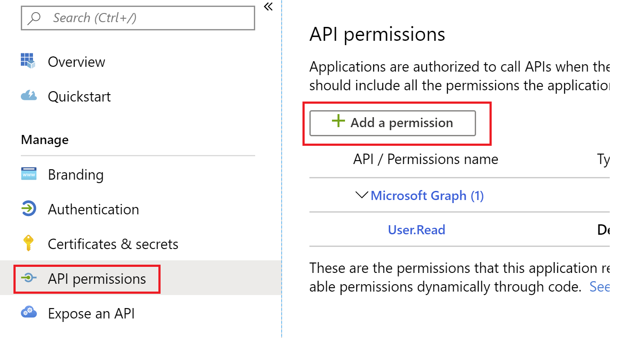644x338 pixels.
Task: Click the Branding icon
Action: click(x=28, y=174)
